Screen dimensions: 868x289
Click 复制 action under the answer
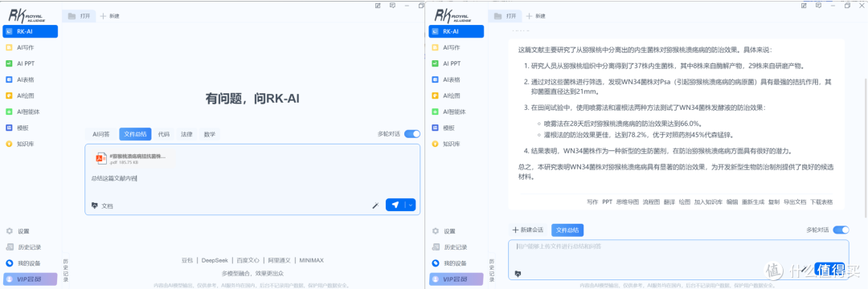click(x=774, y=202)
